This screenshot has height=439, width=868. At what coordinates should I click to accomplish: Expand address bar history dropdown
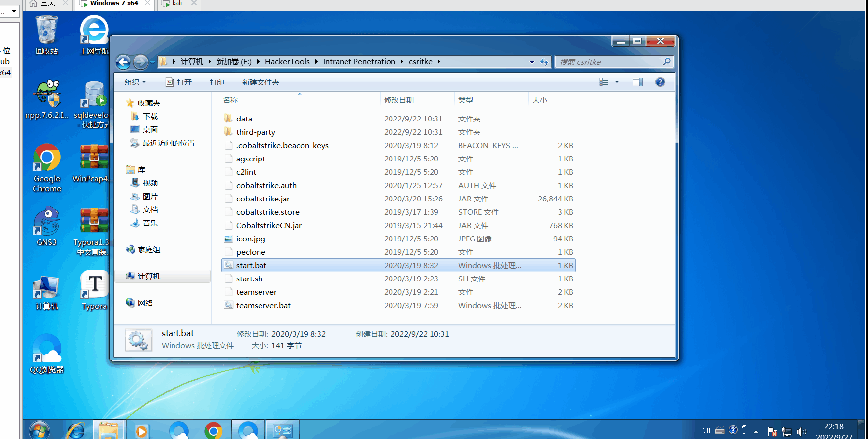[532, 62]
